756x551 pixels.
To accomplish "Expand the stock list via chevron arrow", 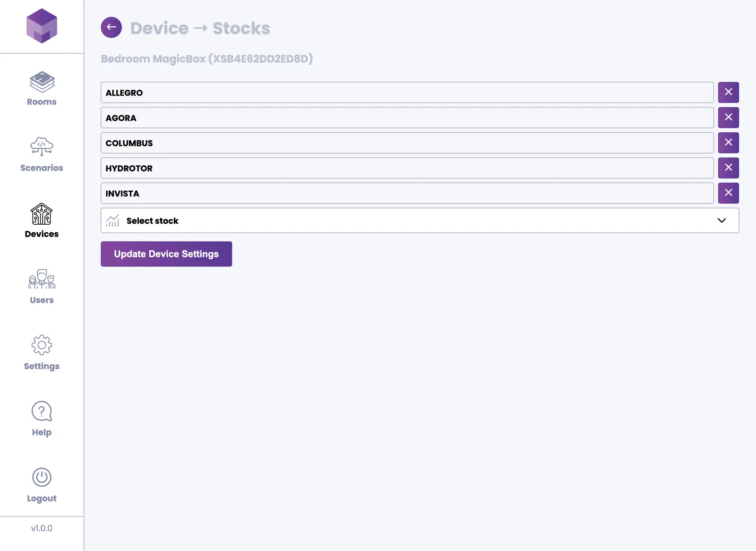I will click(722, 220).
